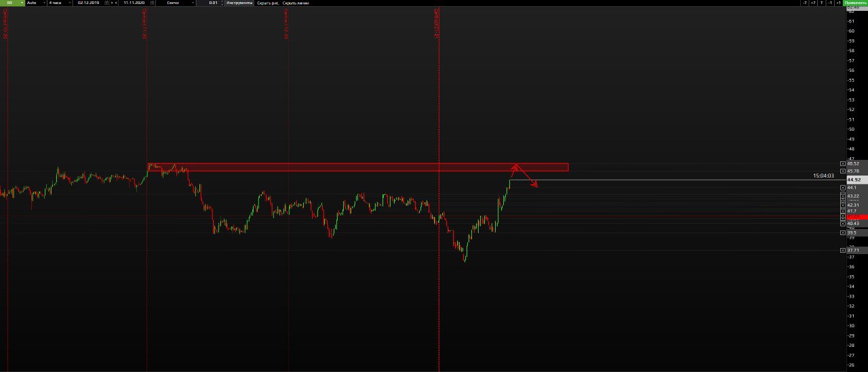
Task: Remove the 41.7 price level line
Action: (x=843, y=211)
